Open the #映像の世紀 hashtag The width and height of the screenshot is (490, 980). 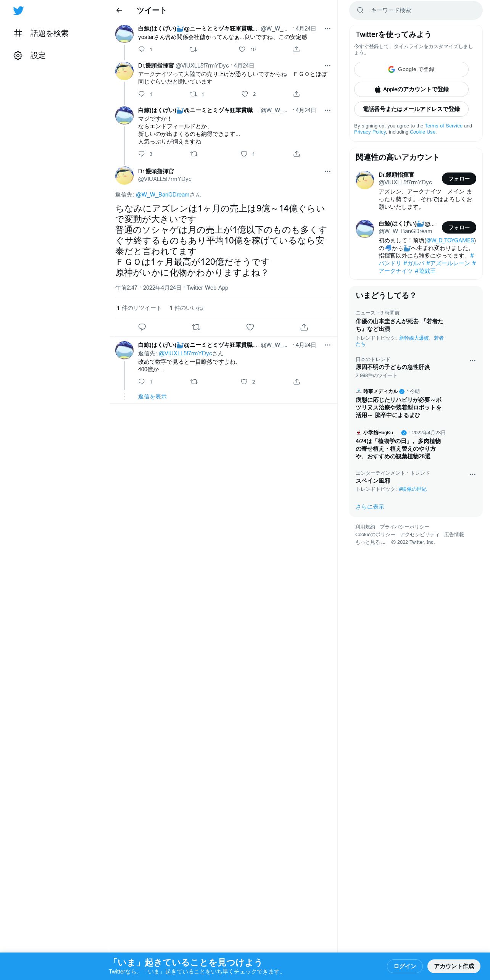[x=413, y=489]
